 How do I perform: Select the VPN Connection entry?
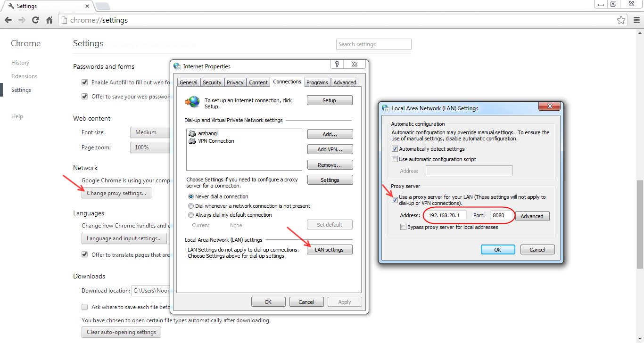pos(211,141)
